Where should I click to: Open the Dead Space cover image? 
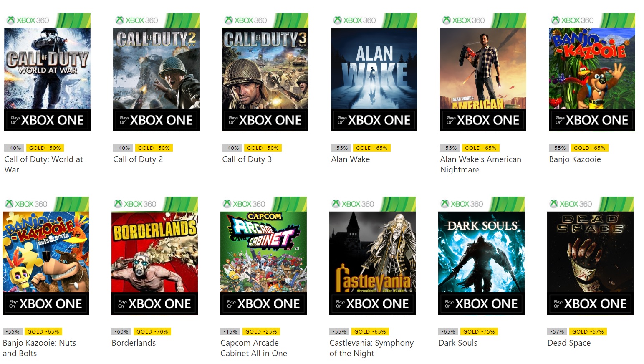click(590, 255)
